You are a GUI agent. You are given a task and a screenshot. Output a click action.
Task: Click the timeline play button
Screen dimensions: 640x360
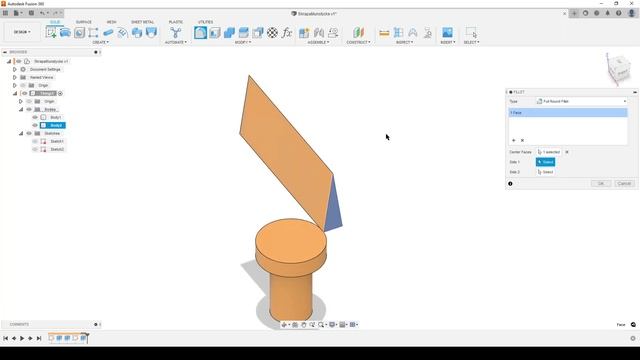(x=22, y=338)
